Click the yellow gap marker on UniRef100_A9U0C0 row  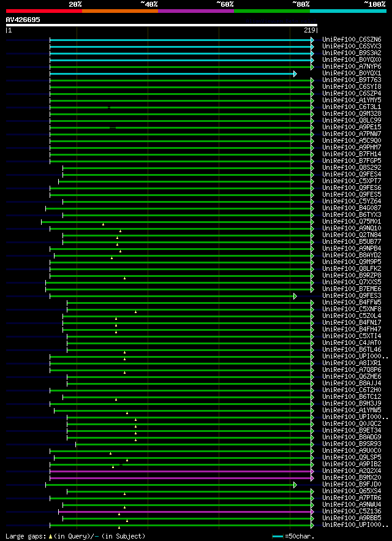pyautogui.click(x=110, y=453)
